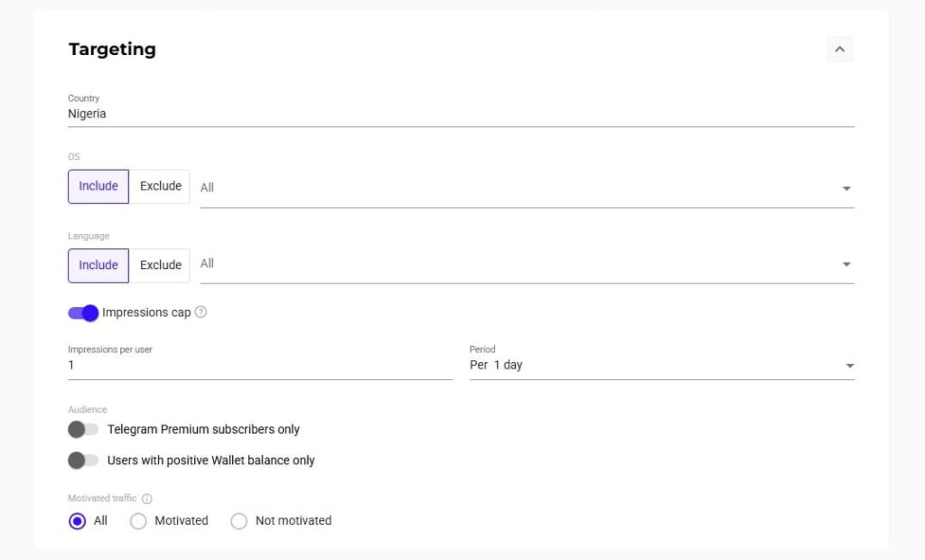Image resolution: width=925 pixels, height=560 pixels.
Task: Select Exclude for OS targeting
Action: pos(160,186)
